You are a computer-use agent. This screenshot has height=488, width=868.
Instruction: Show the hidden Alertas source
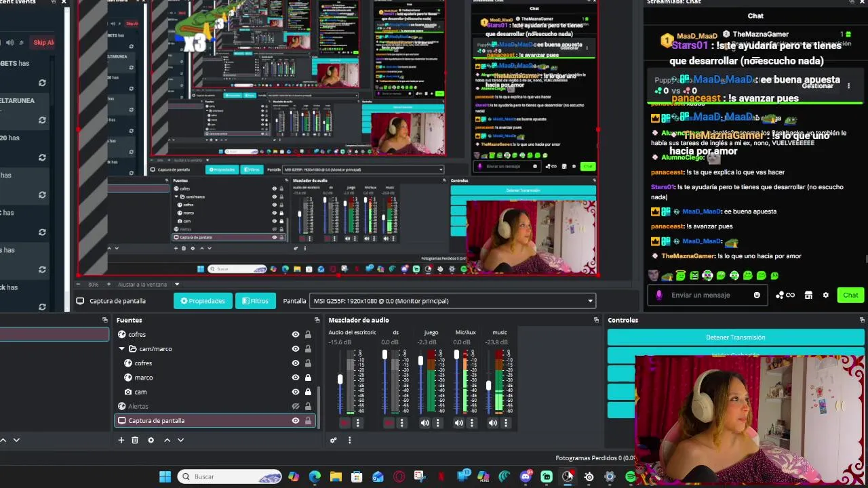pyautogui.click(x=295, y=406)
